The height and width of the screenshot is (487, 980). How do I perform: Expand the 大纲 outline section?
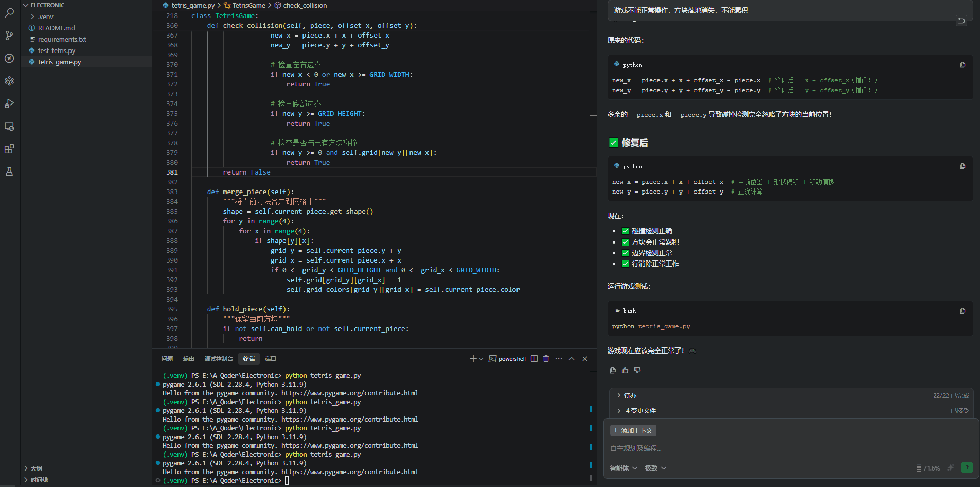(x=86, y=468)
